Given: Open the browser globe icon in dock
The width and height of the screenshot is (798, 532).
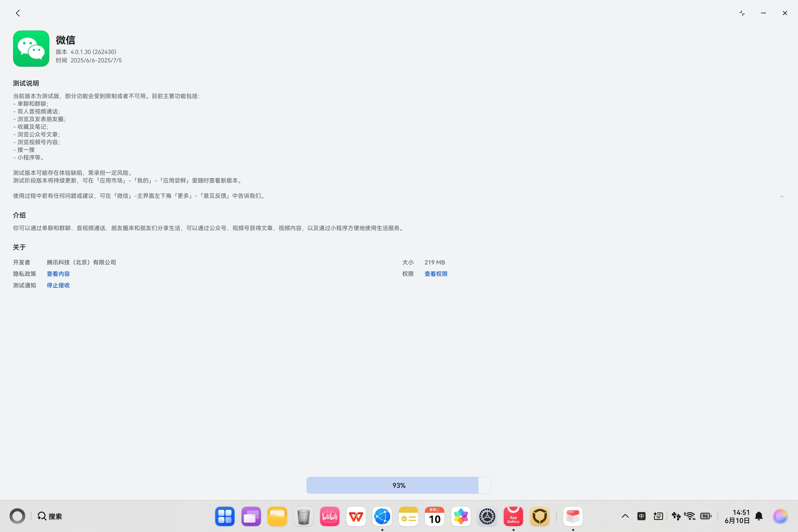Looking at the screenshot, I should coord(382,516).
